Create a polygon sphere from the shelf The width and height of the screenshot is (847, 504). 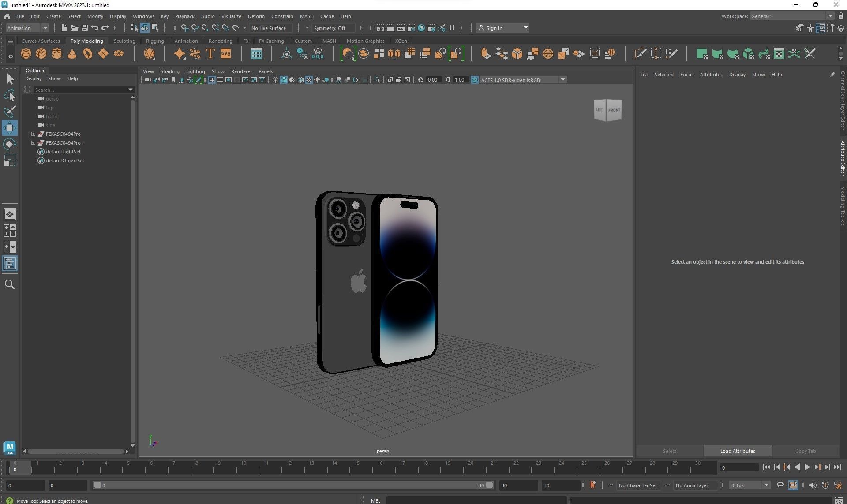26,54
